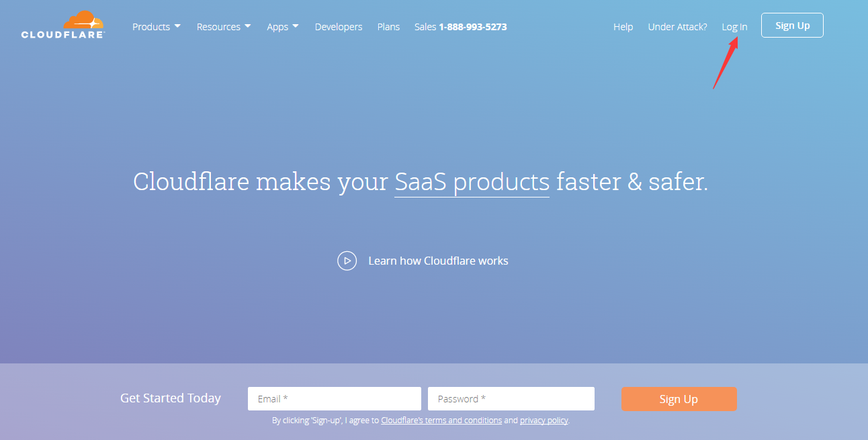
Task: Open the Help link
Action: coord(623,27)
